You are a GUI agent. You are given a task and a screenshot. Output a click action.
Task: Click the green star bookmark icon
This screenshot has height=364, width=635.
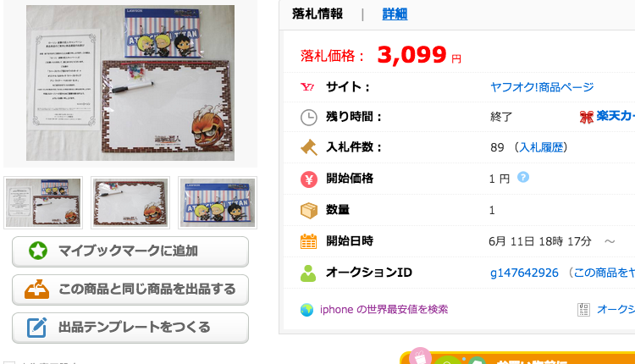pos(38,251)
